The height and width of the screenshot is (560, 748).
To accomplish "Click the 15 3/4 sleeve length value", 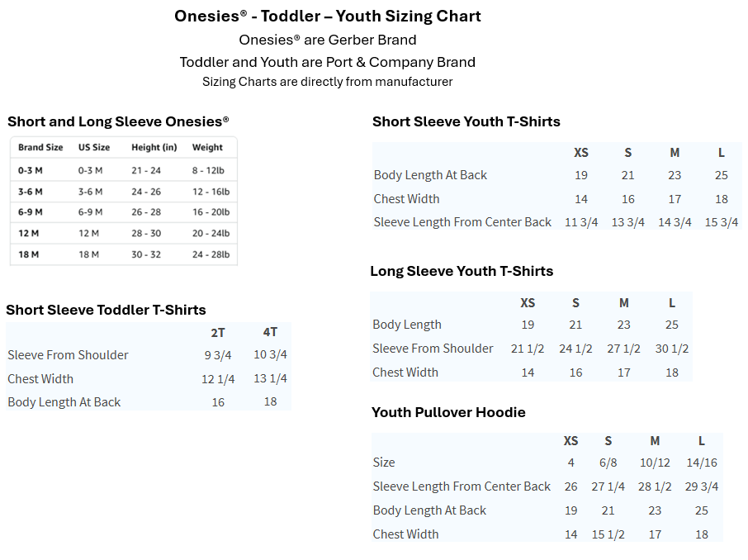I will [x=721, y=222].
